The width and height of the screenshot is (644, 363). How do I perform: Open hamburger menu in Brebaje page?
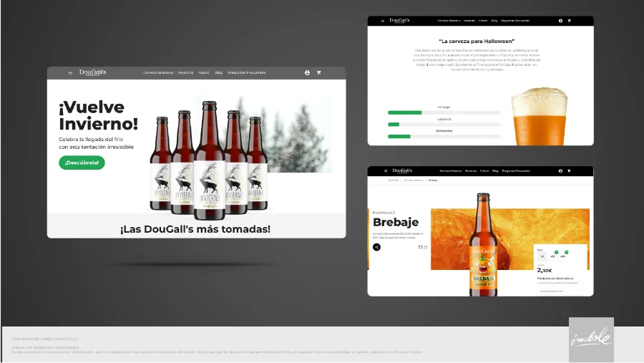click(x=386, y=170)
